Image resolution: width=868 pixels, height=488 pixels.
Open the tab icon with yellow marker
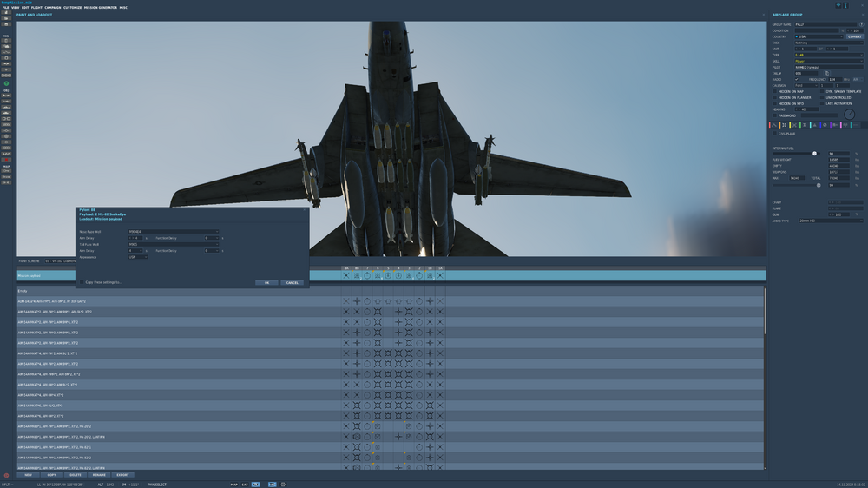click(x=794, y=125)
